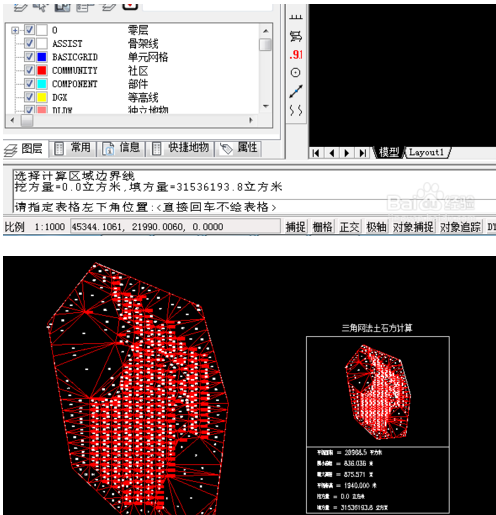
Task: Toggle 对象捕捉 object snap in status bar
Action: 413,227
